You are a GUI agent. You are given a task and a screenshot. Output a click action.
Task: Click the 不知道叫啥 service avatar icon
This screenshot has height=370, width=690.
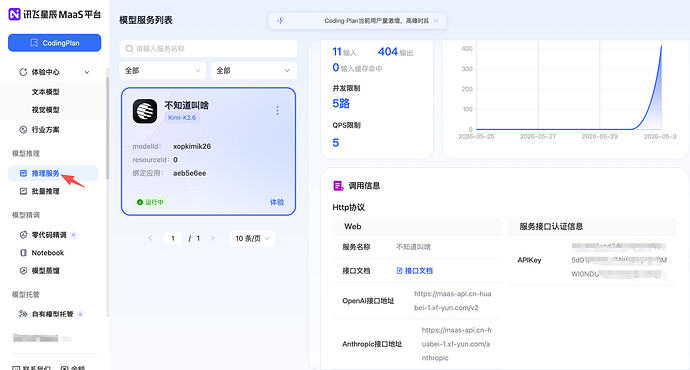coord(145,111)
